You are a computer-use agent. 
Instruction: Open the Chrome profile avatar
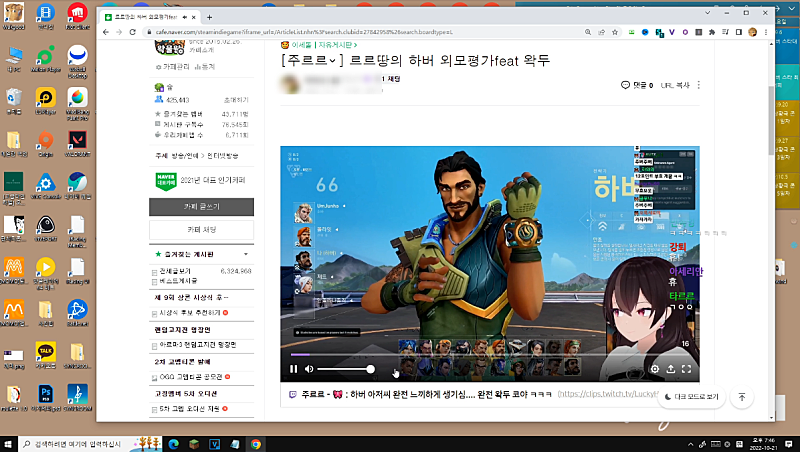point(753,32)
